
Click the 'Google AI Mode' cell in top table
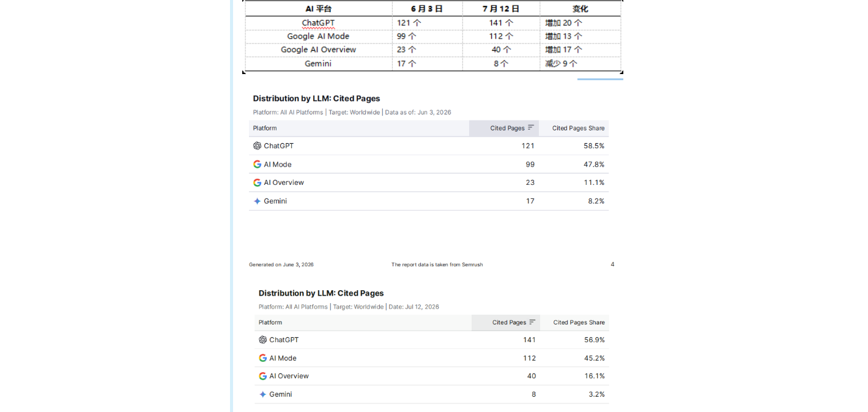(319, 36)
